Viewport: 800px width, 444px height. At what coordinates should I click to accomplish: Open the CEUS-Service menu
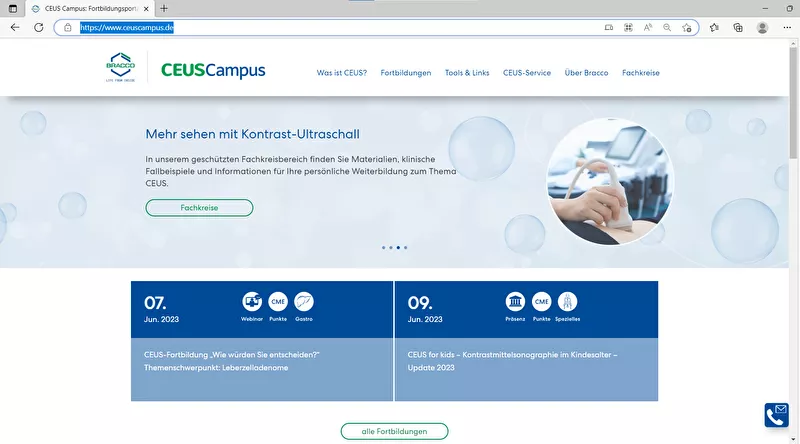tap(527, 73)
